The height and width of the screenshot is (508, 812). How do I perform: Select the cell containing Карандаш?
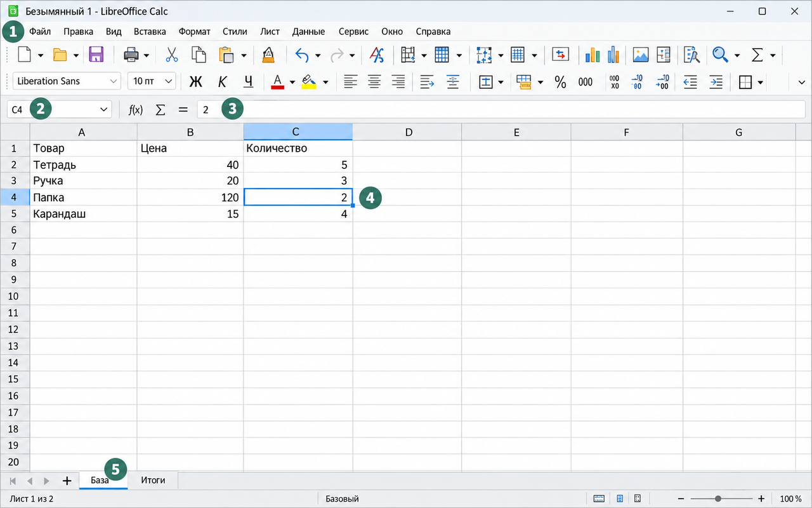pos(84,214)
